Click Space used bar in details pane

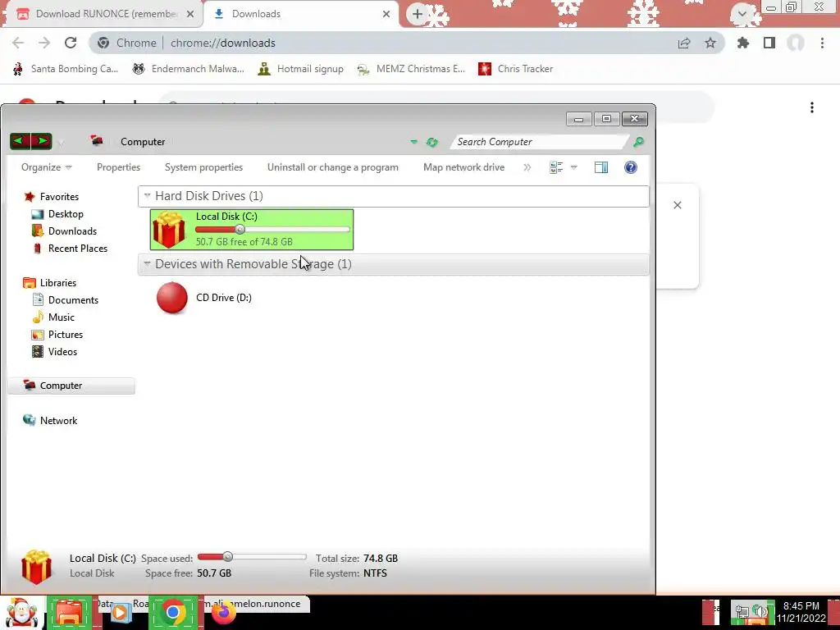coord(252,557)
